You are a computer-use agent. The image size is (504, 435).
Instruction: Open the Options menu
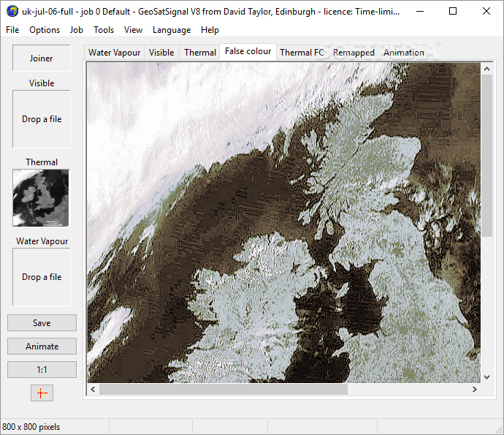coord(45,30)
